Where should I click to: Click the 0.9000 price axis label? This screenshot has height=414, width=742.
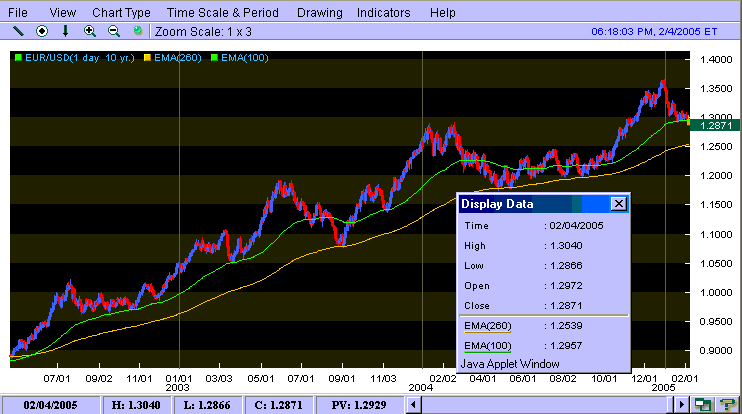pos(716,351)
